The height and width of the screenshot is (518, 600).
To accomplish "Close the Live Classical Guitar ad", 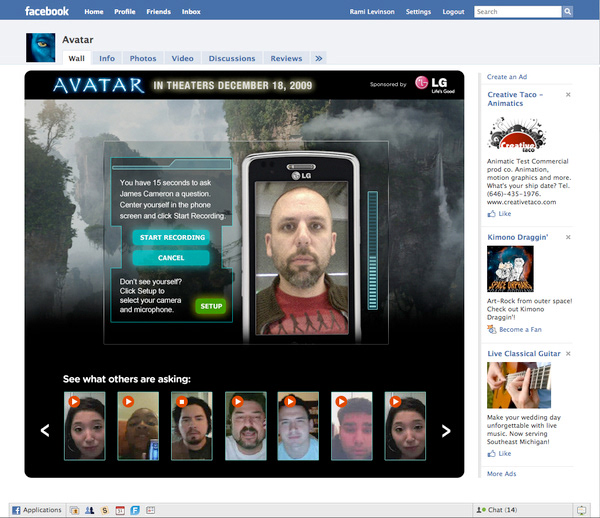I will click(568, 353).
